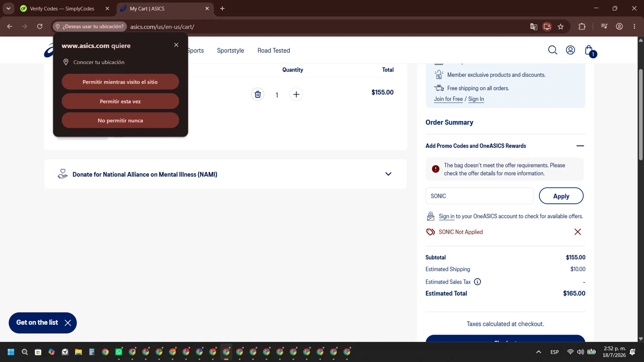The width and height of the screenshot is (644, 362).
Task: Focus the promo code field containing SONIC
Action: [x=480, y=196]
